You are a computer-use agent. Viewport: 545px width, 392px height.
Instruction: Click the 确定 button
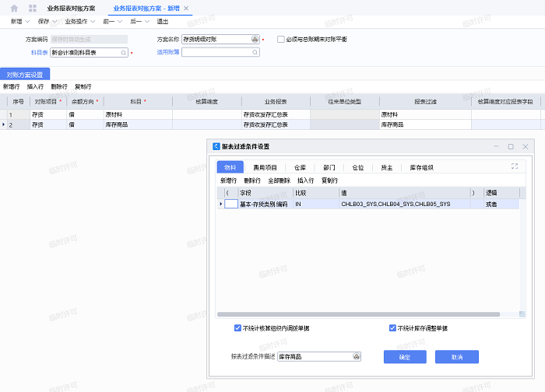(404, 356)
